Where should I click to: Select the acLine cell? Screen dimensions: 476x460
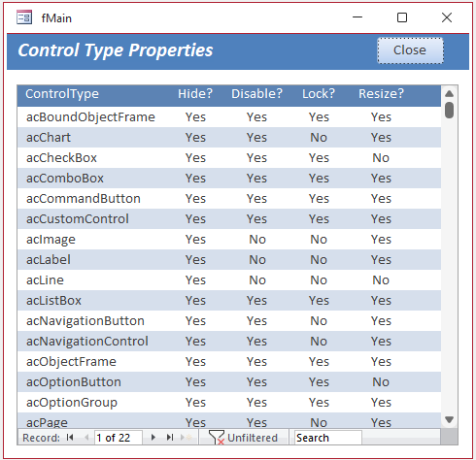coord(45,280)
